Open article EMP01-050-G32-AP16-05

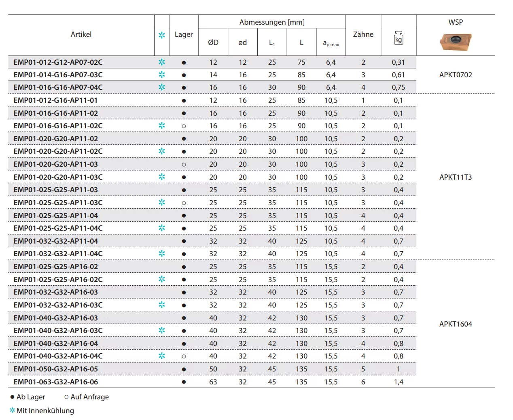pyautogui.click(x=56, y=369)
